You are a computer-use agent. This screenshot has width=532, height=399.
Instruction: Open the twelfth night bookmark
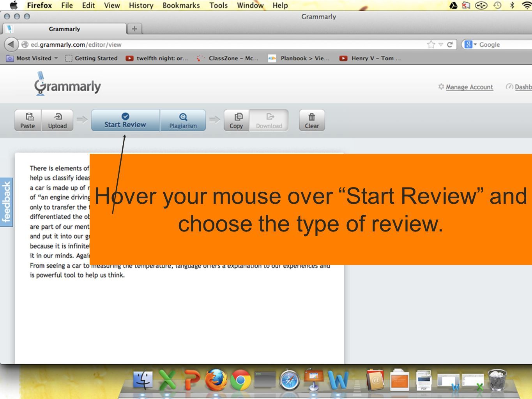tap(157, 58)
